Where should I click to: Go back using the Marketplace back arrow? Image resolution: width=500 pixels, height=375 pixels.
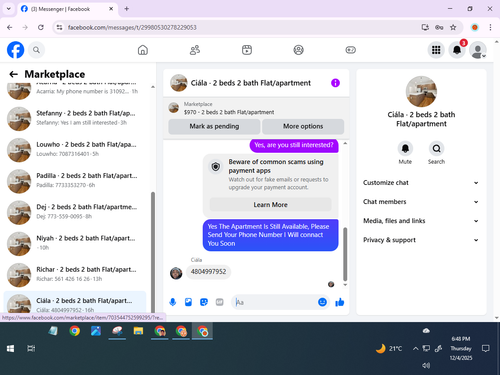click(13, 74)
